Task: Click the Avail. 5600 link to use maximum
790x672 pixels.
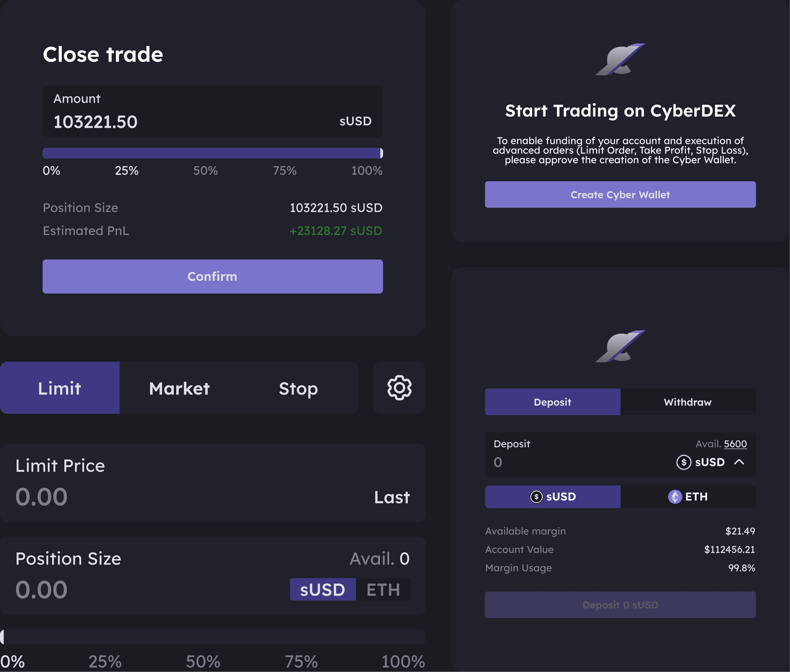Action: click(x=735, y=444)
